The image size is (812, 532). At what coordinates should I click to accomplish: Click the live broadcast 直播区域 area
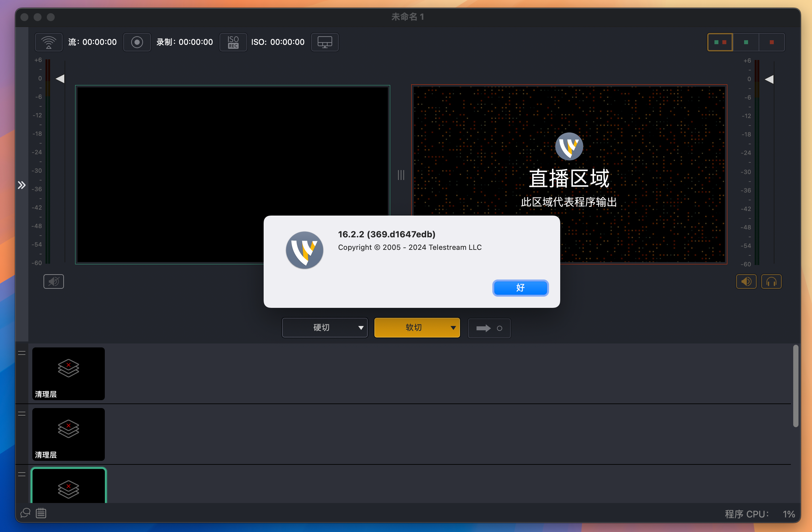[569, 174]
